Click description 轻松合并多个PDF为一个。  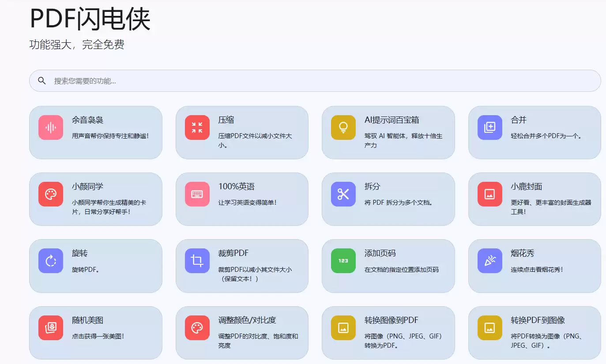546,136
